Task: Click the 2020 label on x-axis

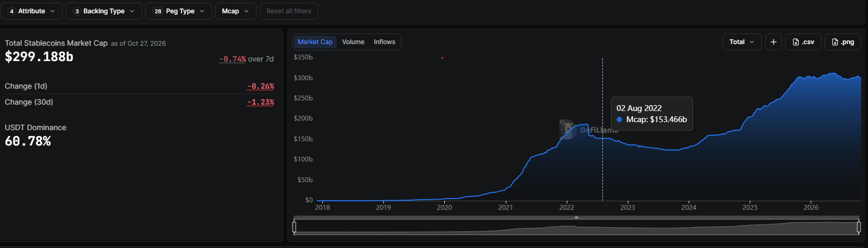Action: 444,208
